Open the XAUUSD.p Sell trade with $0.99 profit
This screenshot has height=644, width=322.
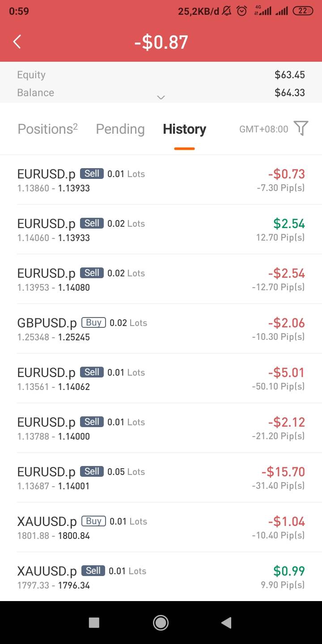pyautogui.click(x=161, y=577)
